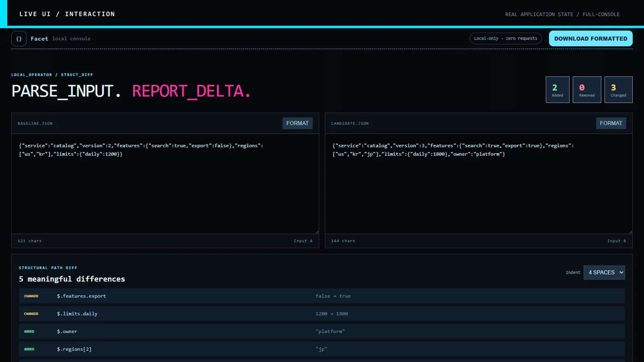Click the 'BASELINE.JSON' panel title
This screenshot has width=644, height=362.
[x=35, y=123]
